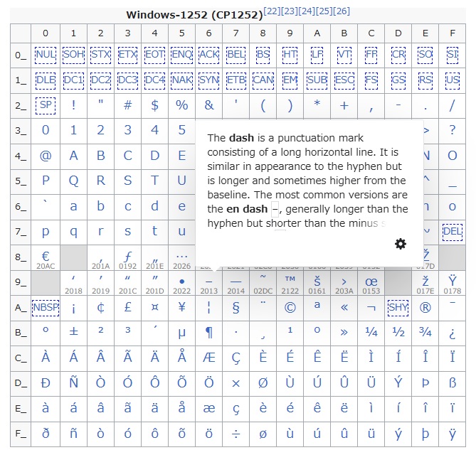Click the NBSP character cell
476x450 pixels.
(46, 308)
